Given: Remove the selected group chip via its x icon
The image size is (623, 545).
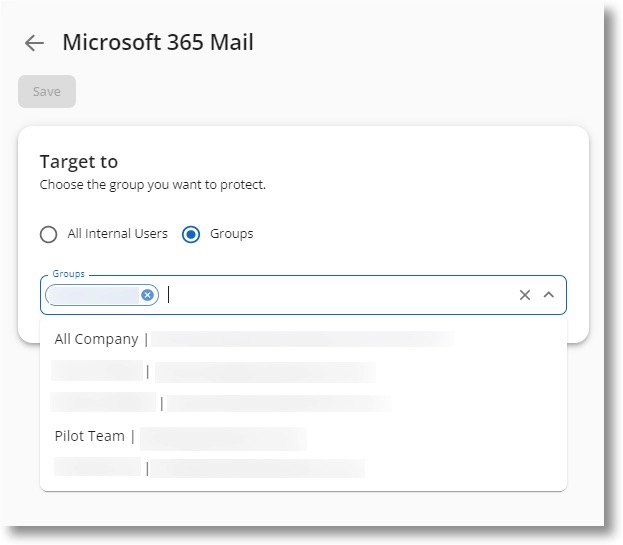Looking at the screenshot, I should (x=148, y=295).
